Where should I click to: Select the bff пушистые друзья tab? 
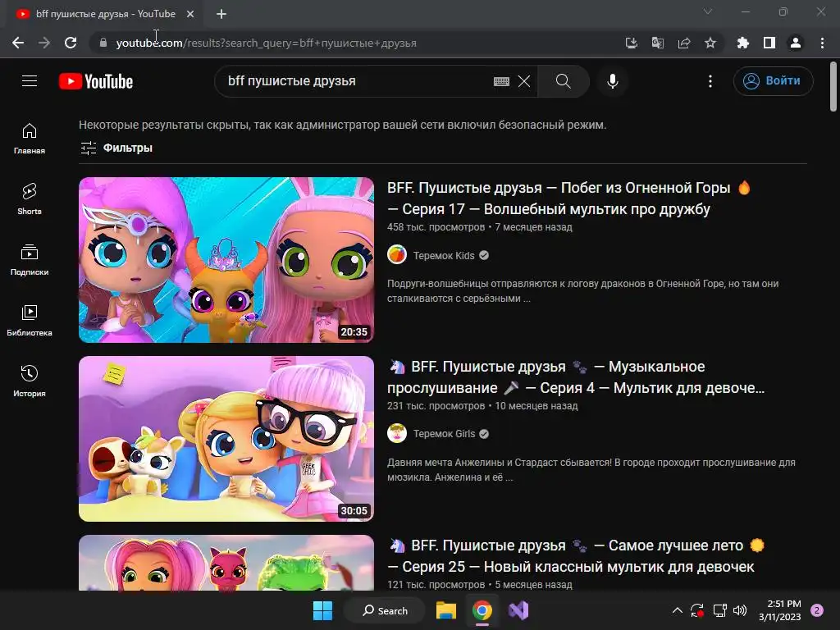[105, 15]
